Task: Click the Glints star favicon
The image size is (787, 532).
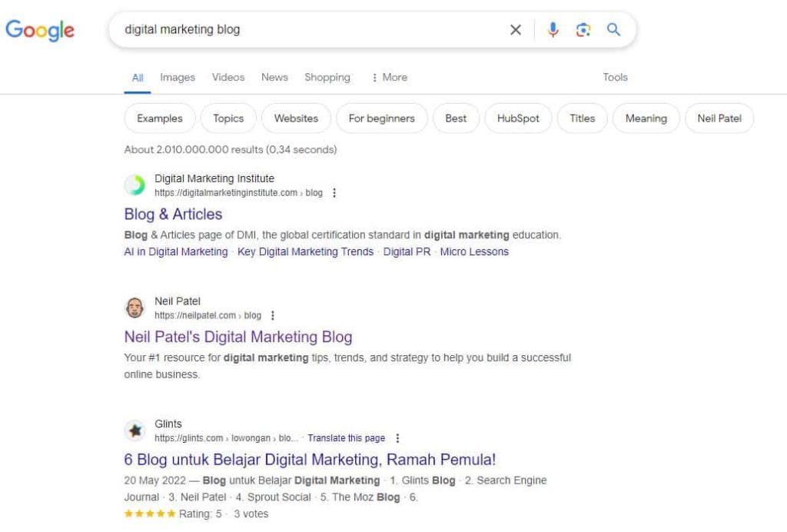Action: pos(137,430)
